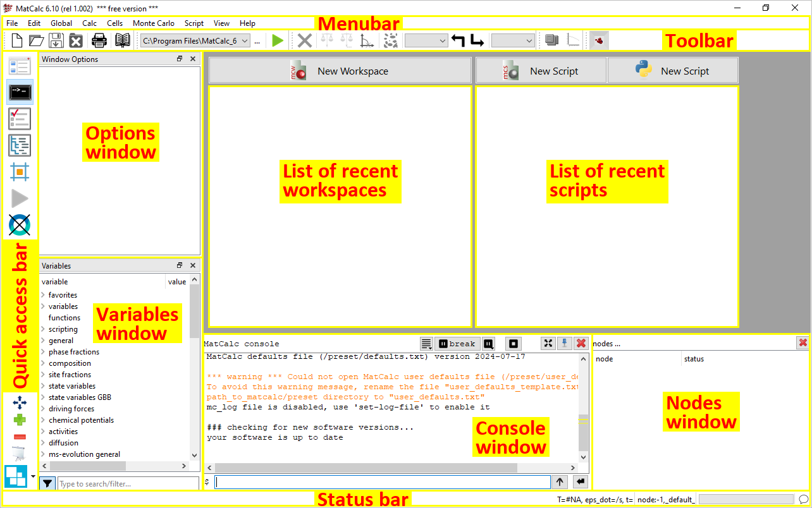The image size is (812, 508).
Task: Toggle the tree view quick access icon
Action: [20, 145]
